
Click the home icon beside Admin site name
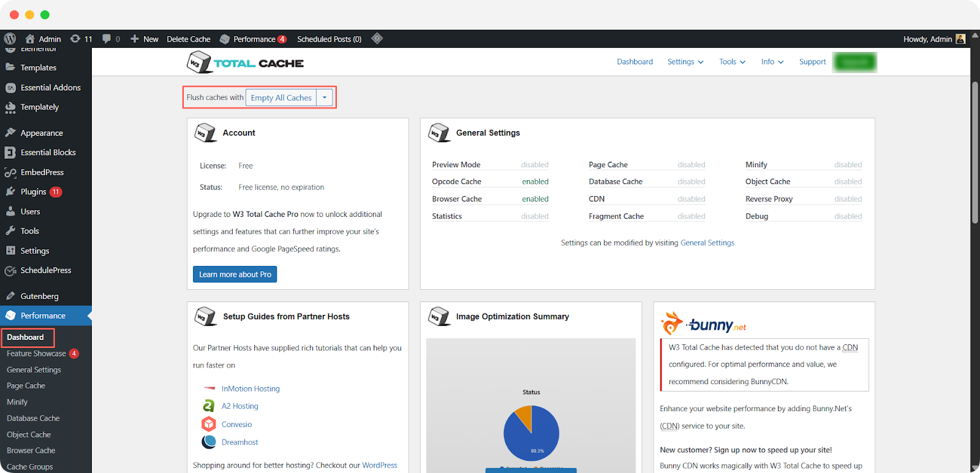pyautogui.click(x=29, y=39)
